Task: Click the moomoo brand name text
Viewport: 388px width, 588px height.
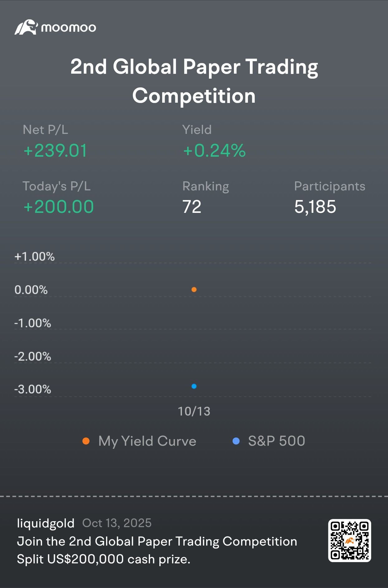Action: coord(69,28)
